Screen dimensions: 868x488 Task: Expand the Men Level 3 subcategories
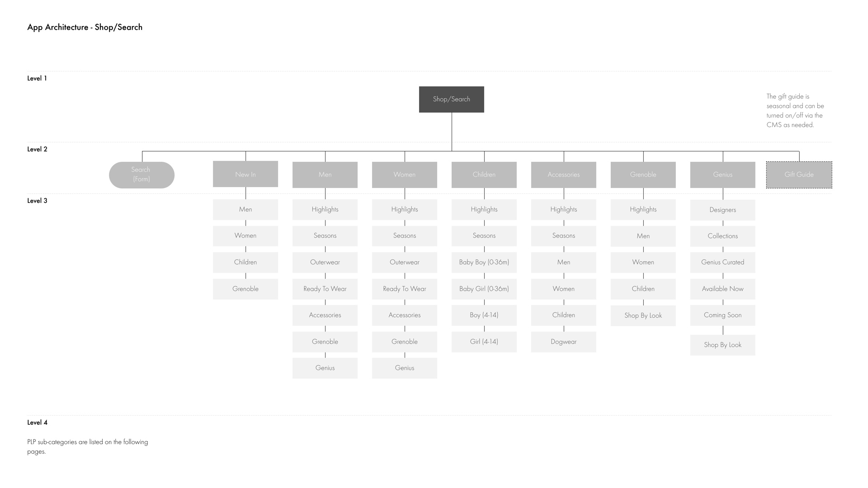click(324, 174)
